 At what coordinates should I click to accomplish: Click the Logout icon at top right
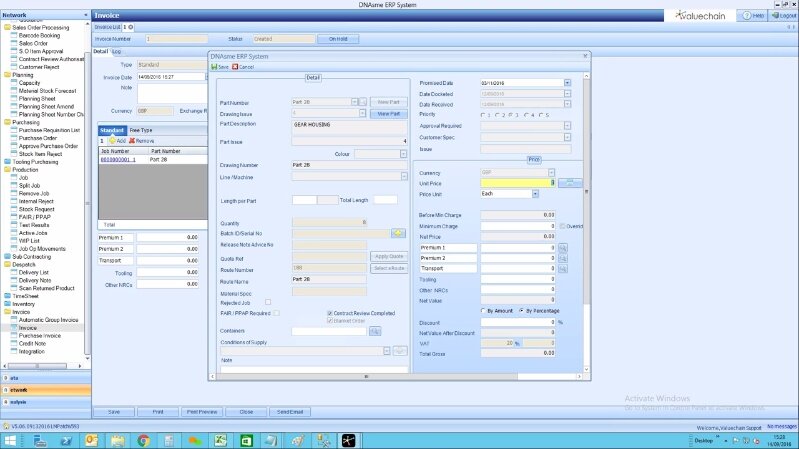click(775, 16)
